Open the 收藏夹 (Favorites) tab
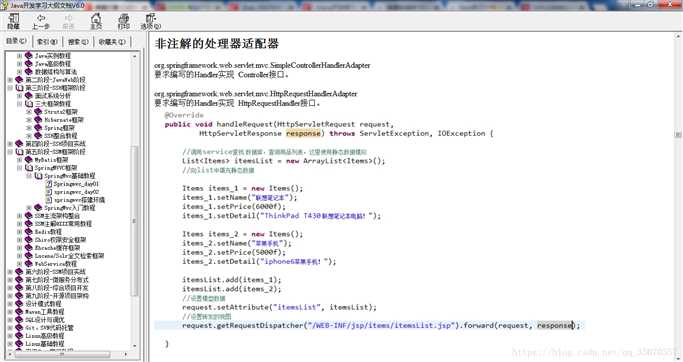Viewport: 683px width, 362px height. pos(112,41)
